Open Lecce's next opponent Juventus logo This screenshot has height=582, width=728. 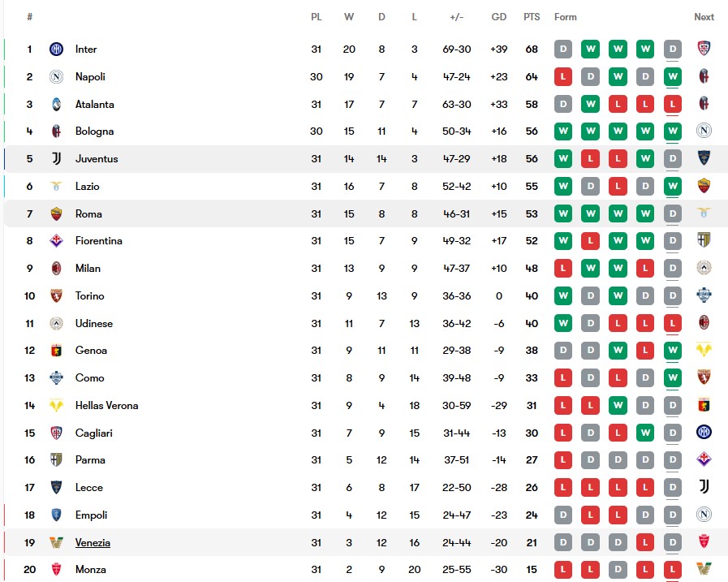(704, 487)
